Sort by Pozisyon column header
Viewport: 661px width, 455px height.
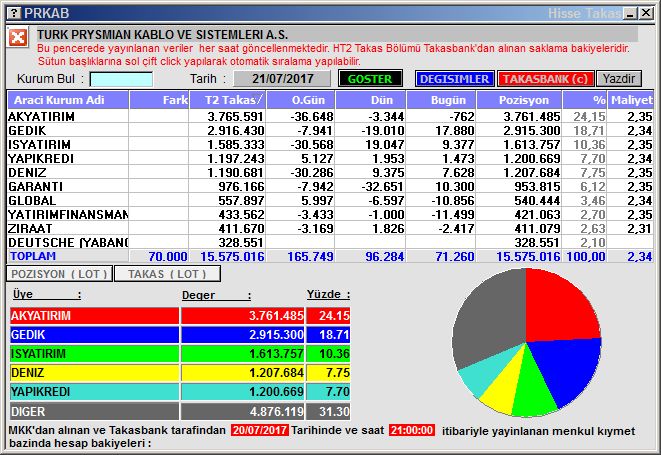(x=519, y=100)
